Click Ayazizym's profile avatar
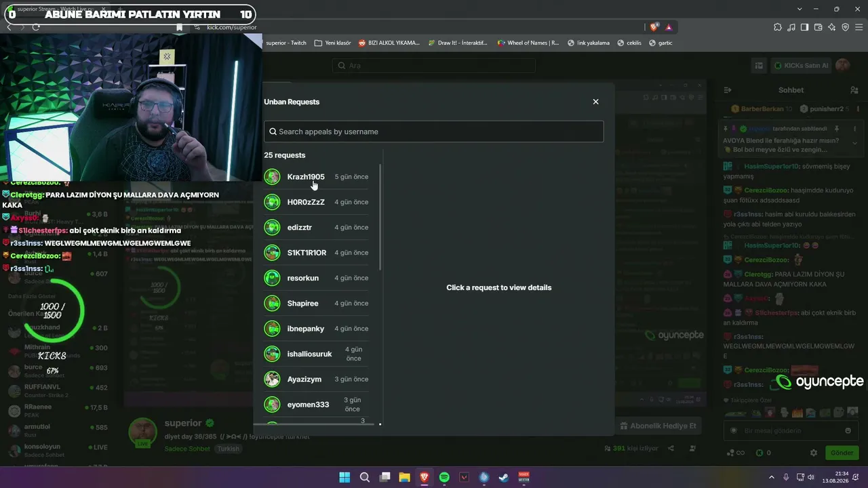This screenshot has width=868, height=488. pyautogui.click(x=272, y=379)
